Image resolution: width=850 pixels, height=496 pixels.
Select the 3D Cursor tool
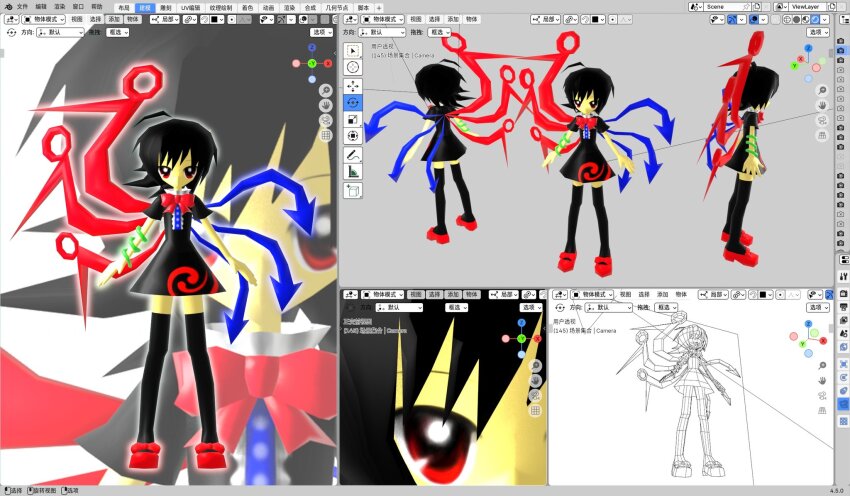tap(353, 67)
